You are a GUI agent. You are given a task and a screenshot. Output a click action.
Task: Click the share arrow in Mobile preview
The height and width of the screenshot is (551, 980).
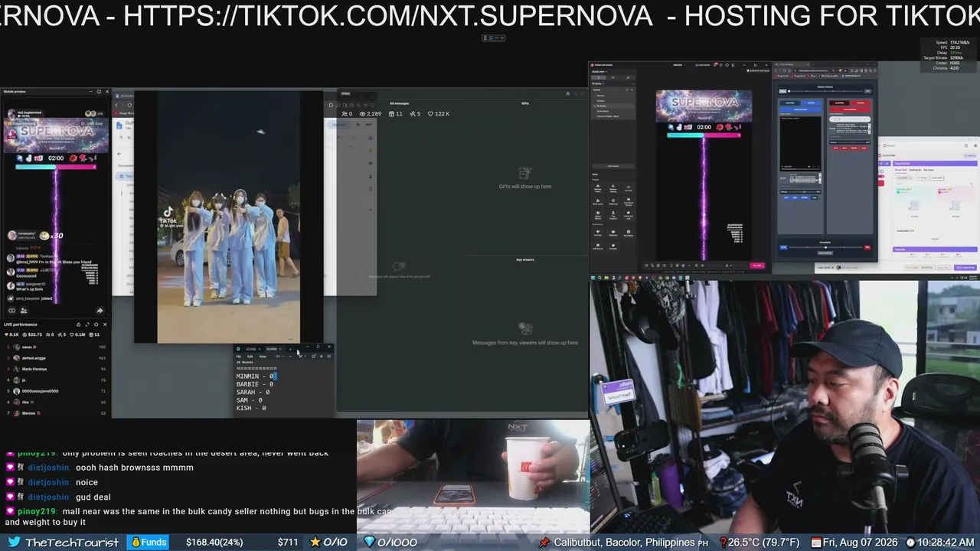pyautogui.click(x=100, y=311)
